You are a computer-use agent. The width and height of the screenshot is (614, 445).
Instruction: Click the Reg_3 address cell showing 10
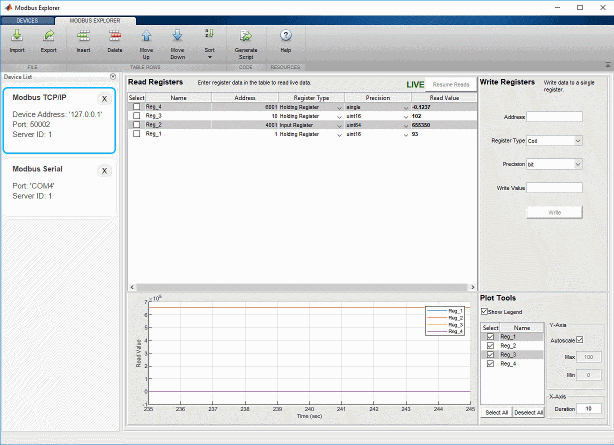click(245, 116)
